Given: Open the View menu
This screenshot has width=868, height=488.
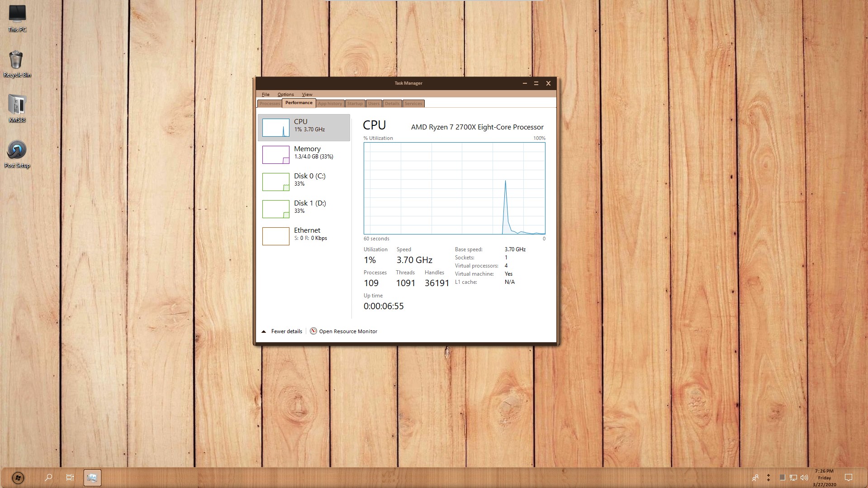Looking at the screenshot, I should 307,95.
